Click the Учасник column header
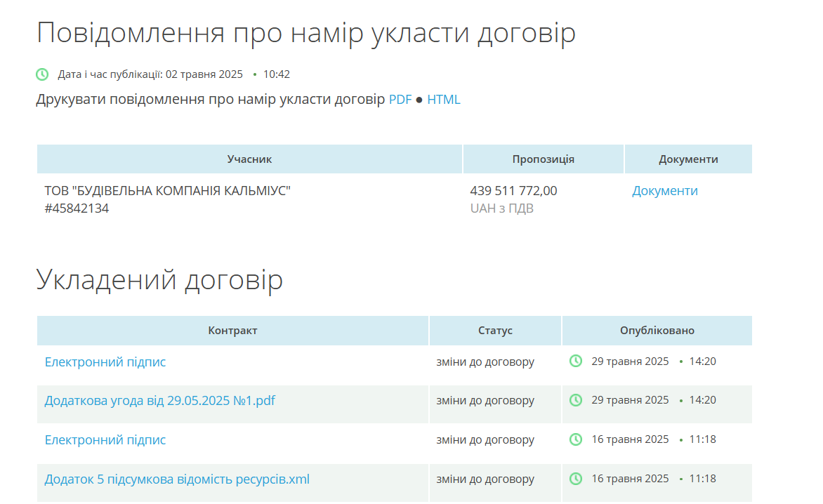The image size is (823, 504). click(249, 159)
